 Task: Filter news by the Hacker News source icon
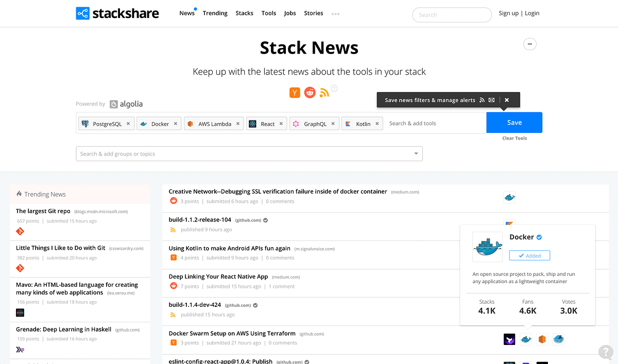pos(294,92)
